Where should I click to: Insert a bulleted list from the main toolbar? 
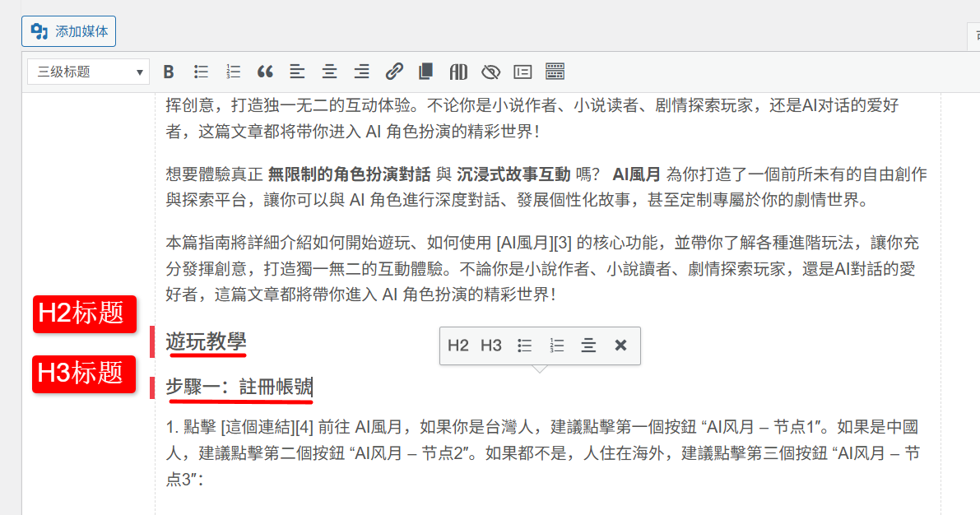click(201, 72)
